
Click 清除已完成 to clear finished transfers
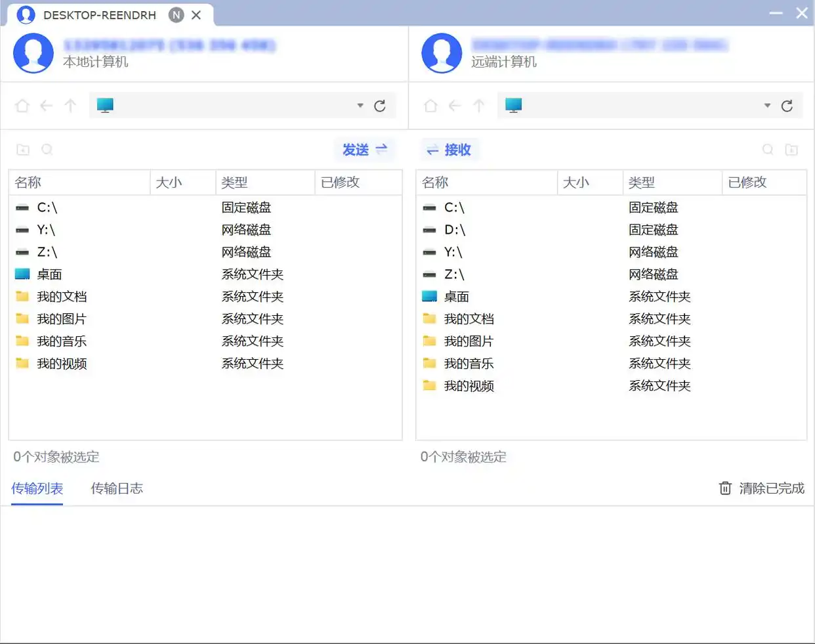pyautogui.click(x=762, y=488)
